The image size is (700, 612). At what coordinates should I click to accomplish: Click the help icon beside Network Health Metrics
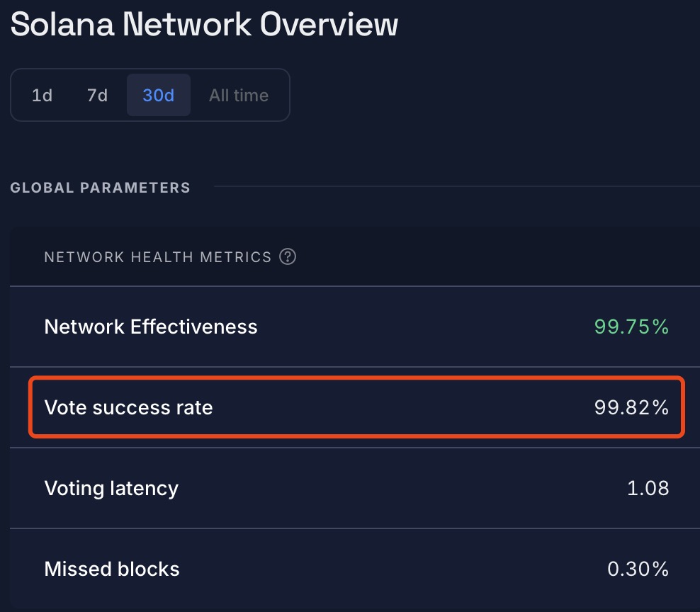pos(288,257)
